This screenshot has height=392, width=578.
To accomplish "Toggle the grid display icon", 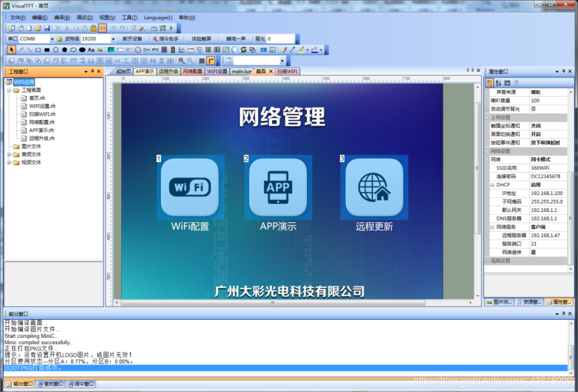I will coord(201,60).
